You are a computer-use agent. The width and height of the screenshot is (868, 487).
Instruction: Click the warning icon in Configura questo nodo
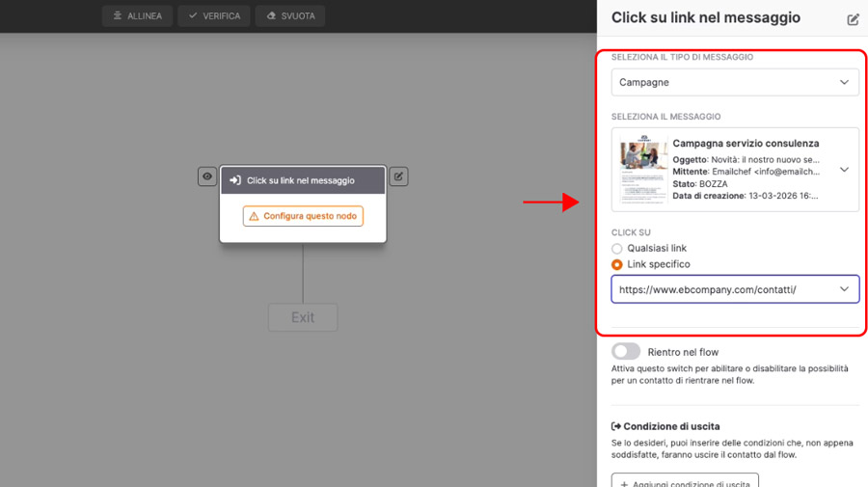(255, 216)
